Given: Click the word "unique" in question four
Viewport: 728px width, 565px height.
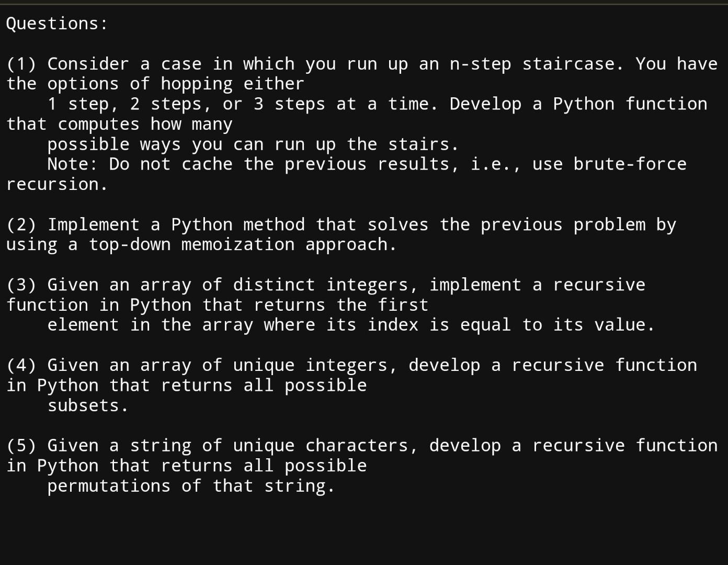Looking at the screenshot, I should (263, 365).
